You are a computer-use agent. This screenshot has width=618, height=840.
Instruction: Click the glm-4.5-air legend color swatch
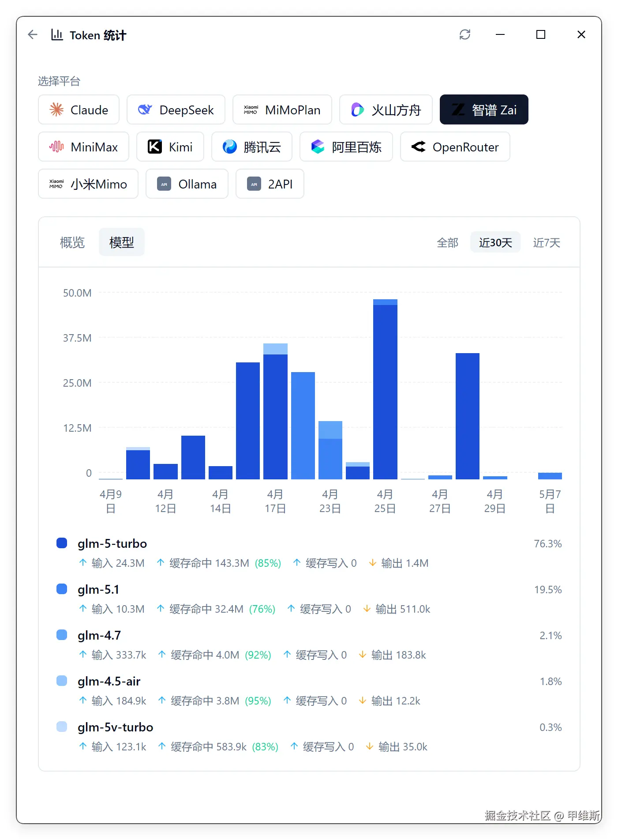pos(62,681)
